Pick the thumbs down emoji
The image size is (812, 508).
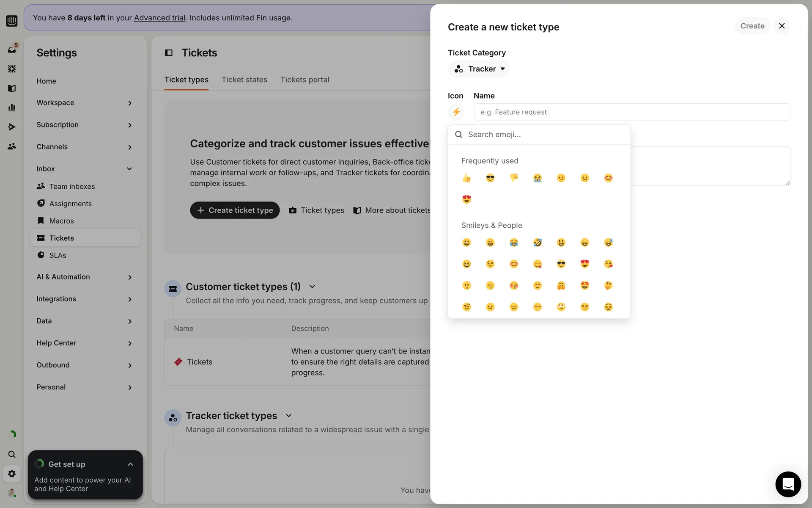tap(514, 178)
